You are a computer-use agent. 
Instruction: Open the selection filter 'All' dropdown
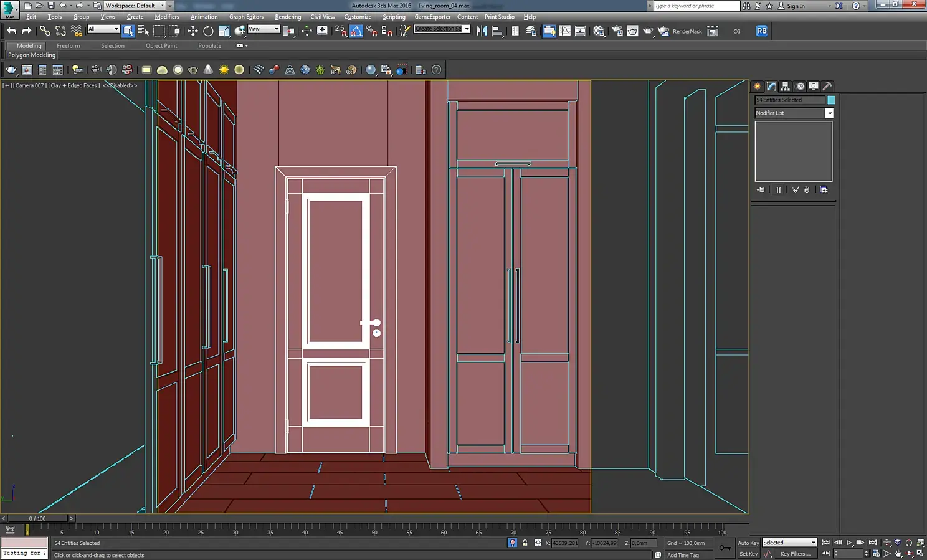pyautogui.click(x=103, y=29)
